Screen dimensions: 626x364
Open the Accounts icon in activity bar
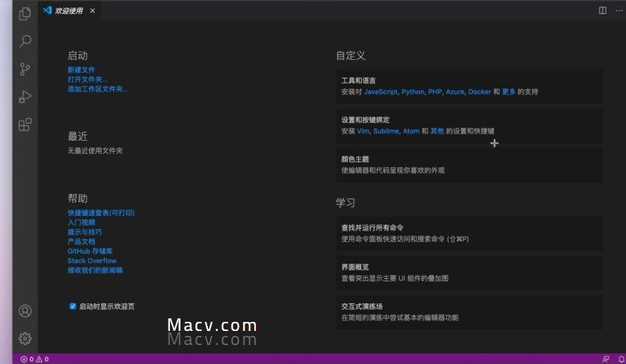coord(25,311)
